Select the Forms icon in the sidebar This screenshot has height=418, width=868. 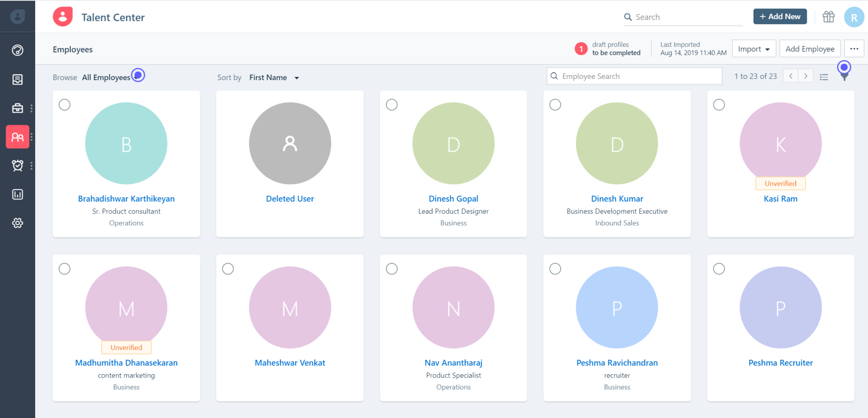point(17,79)
